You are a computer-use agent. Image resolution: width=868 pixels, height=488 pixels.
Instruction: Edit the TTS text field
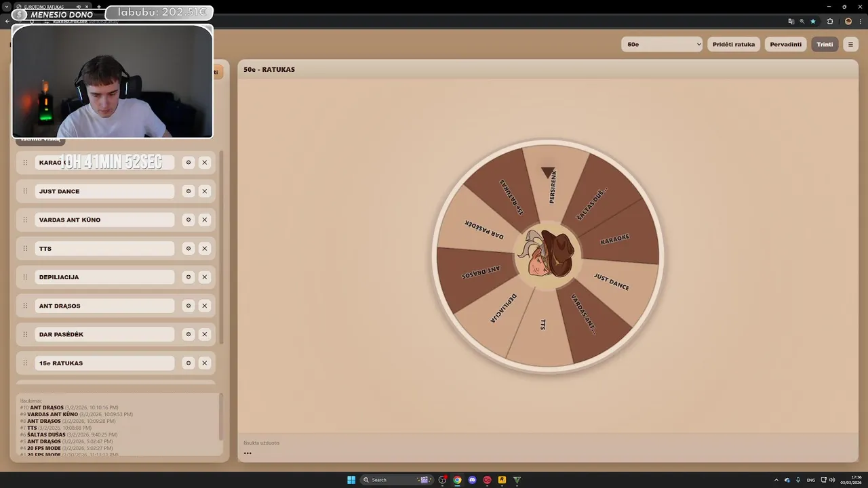[x=104, y=249]
